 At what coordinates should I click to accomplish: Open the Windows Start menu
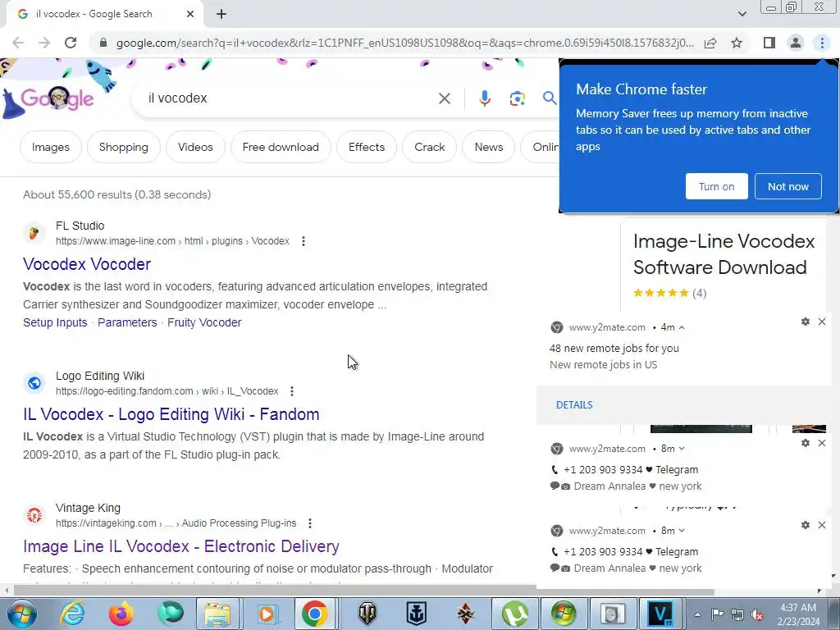point(21,614)
